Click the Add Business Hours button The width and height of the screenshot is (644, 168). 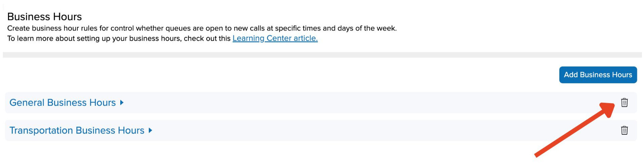(598, 75)
